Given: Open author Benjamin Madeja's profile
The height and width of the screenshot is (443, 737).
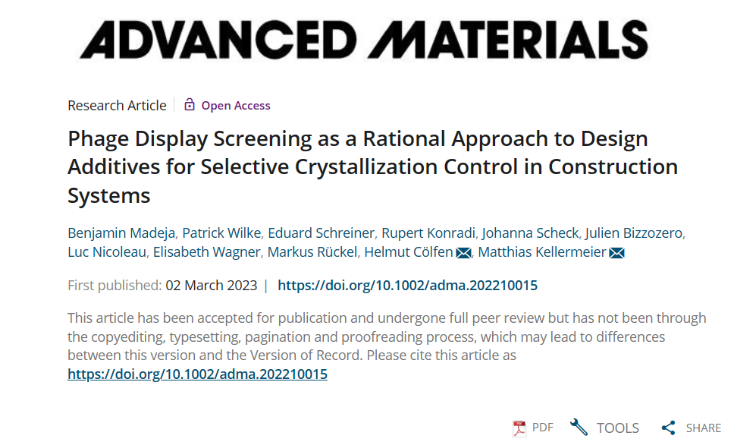Looking at the screenshot, I should tap(121, 233).
